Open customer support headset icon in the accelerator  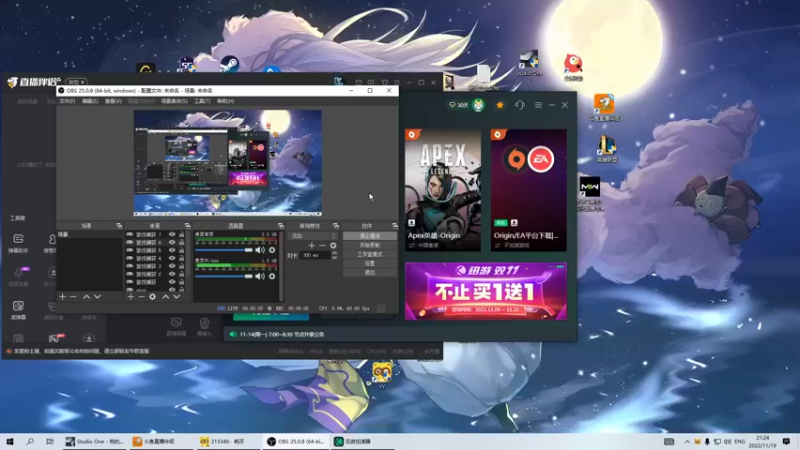pos(519,105)
